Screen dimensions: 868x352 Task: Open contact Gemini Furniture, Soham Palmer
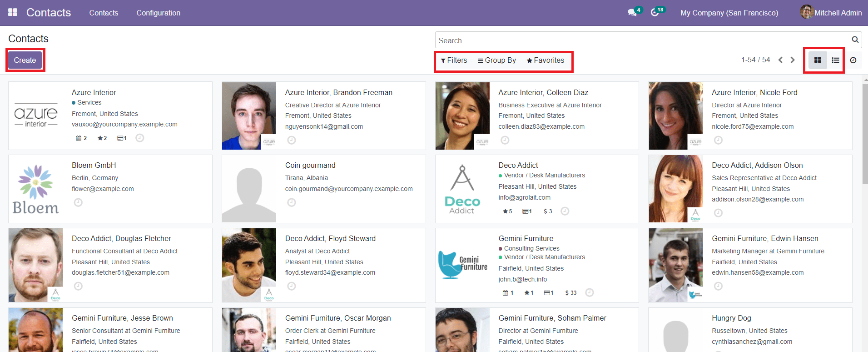[552, 318]
